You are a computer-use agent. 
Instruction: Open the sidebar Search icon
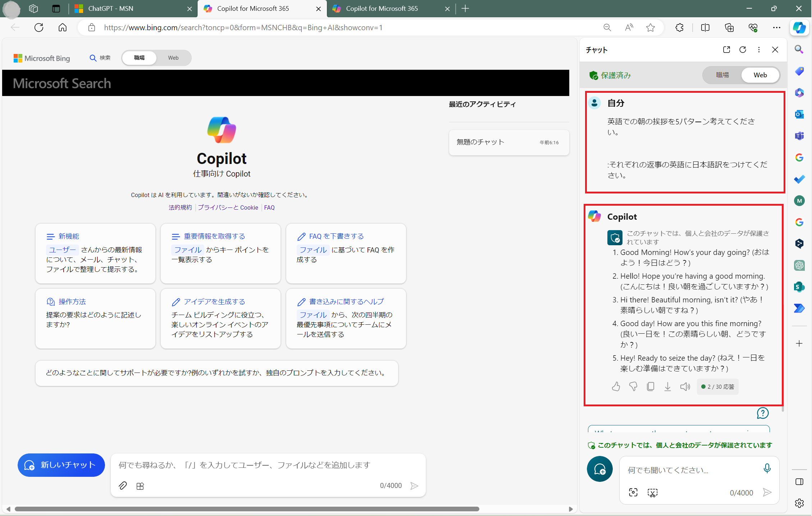tap(799, 50)
